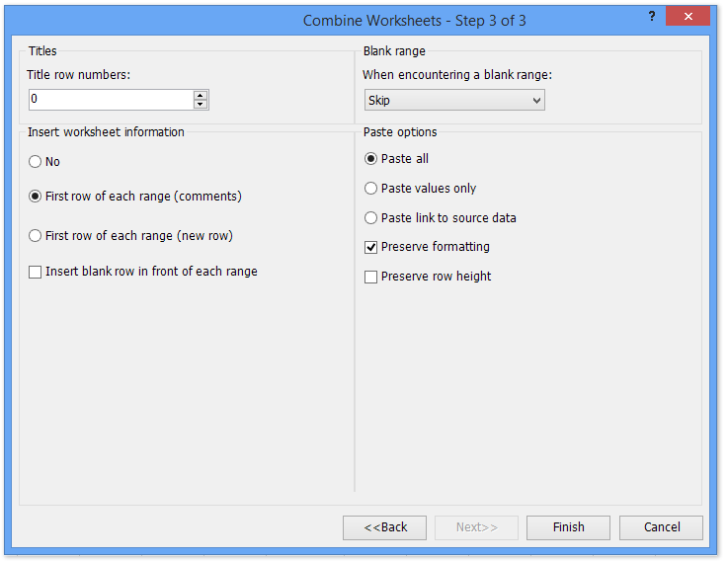Choose First row of each range (new row)
Image resolution: width=728 pixels, height=561 pixels.
[x=36, y=236]
